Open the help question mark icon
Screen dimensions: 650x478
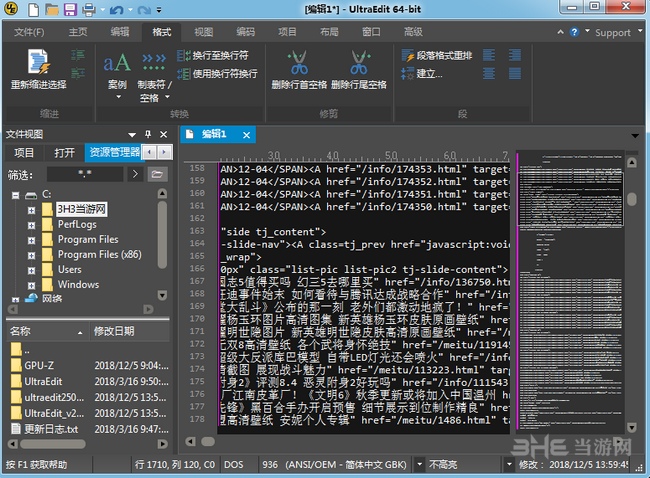pyautogui.click(x=574, y=32)
